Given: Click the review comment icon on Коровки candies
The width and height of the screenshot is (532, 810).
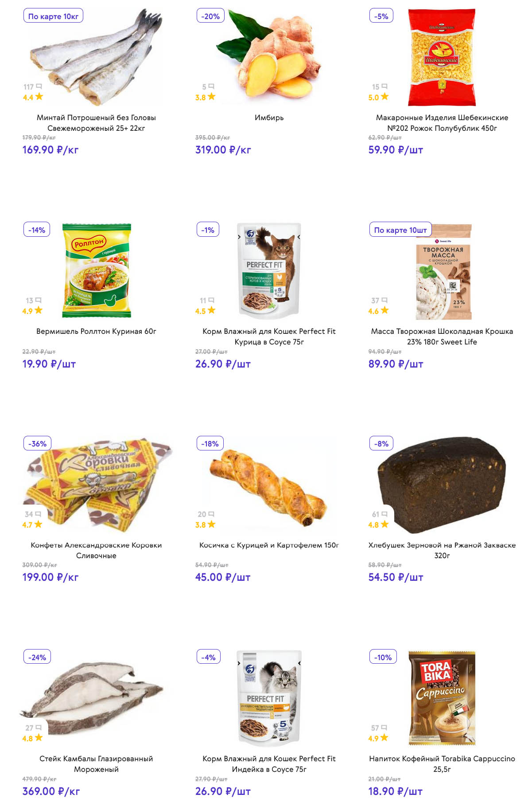Looking at the screenshot, I should point(38,514).
